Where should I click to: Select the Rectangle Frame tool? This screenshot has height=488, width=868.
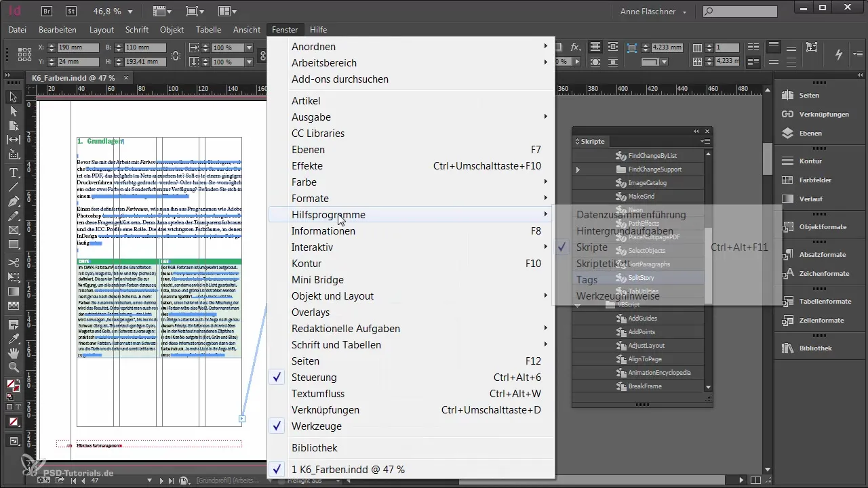pos(13,230)
